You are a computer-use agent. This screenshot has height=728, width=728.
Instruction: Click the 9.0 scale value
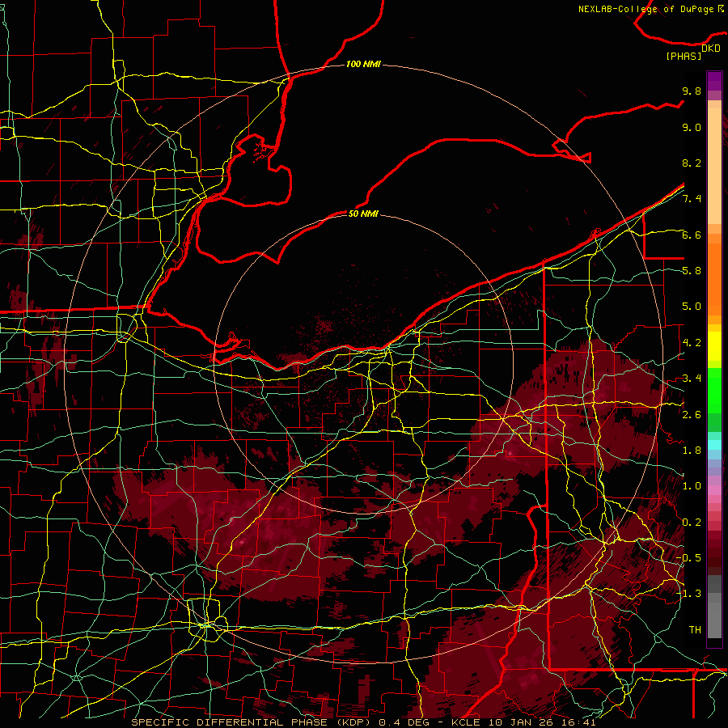point(692,127)
